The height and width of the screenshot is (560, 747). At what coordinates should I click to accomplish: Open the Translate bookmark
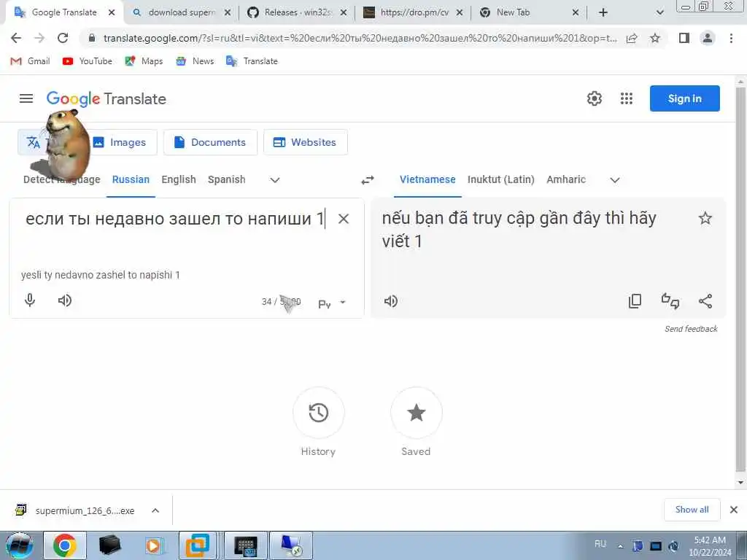coord(252,61)
